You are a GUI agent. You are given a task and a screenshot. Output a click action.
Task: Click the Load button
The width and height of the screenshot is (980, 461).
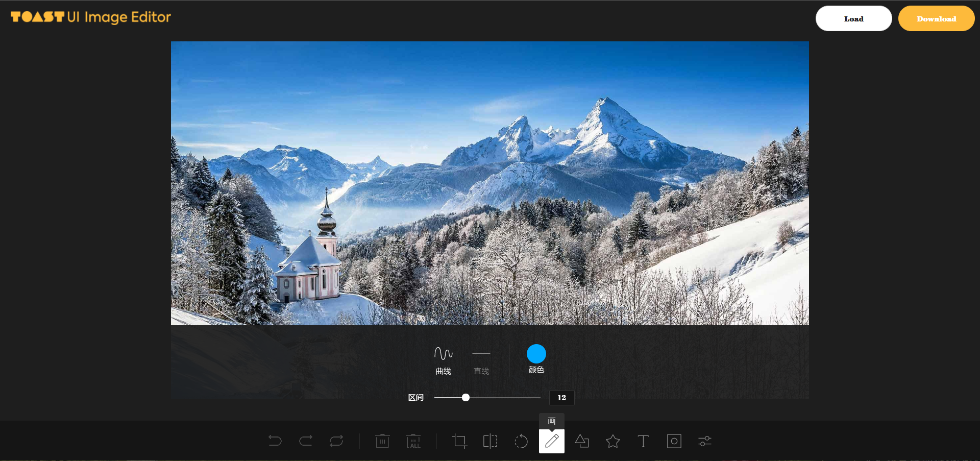click(853, 18)
